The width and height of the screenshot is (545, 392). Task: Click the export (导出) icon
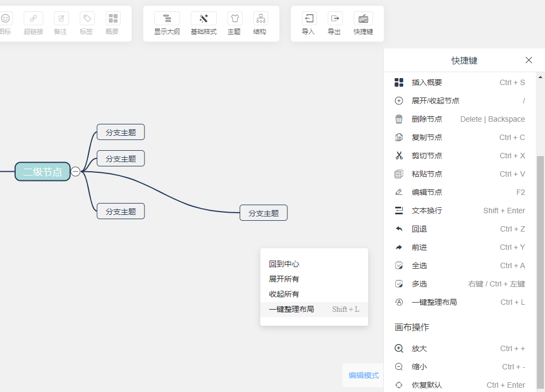click(335, 18)
